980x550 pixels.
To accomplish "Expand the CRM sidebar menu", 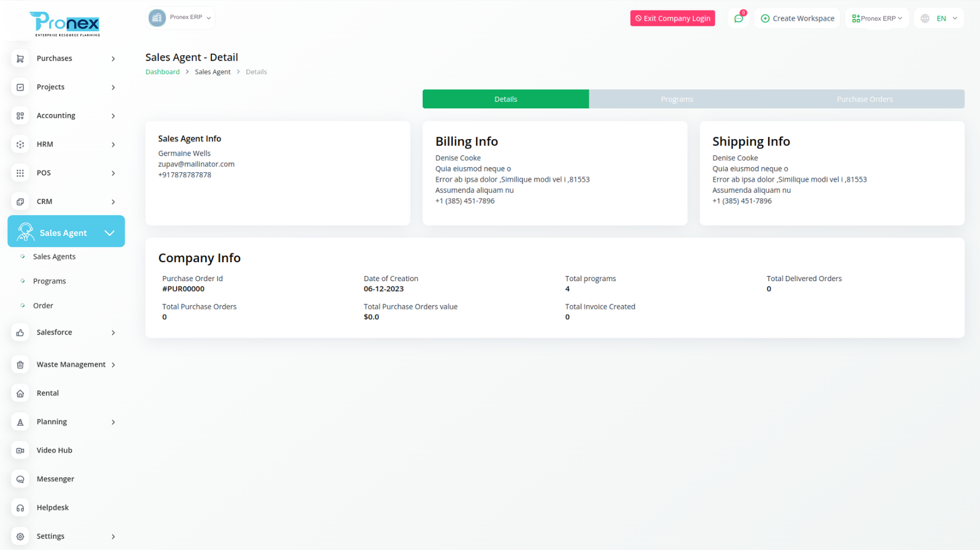I will [113, 202].
